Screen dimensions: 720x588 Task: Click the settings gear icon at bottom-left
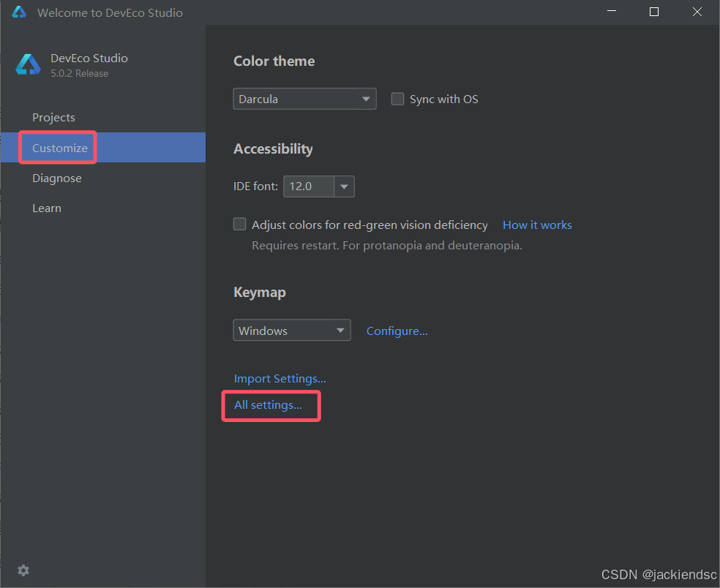tap(23, 570)
